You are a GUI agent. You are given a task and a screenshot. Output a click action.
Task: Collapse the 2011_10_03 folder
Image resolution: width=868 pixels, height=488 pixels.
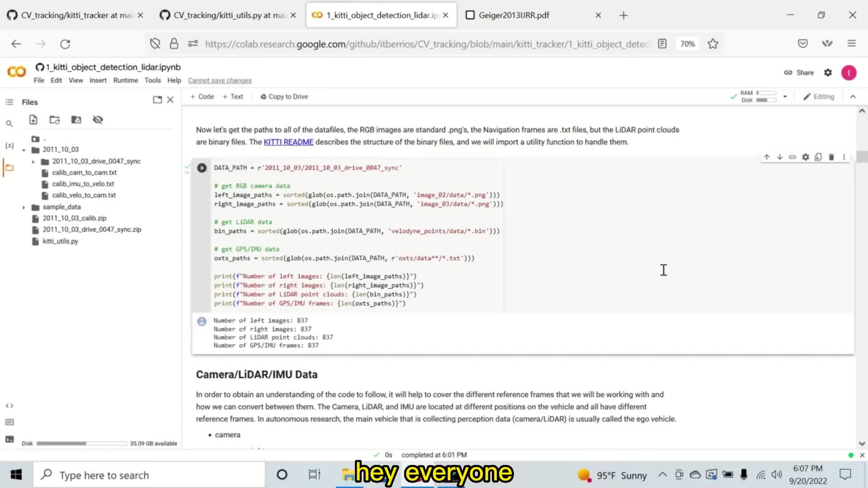24,150
